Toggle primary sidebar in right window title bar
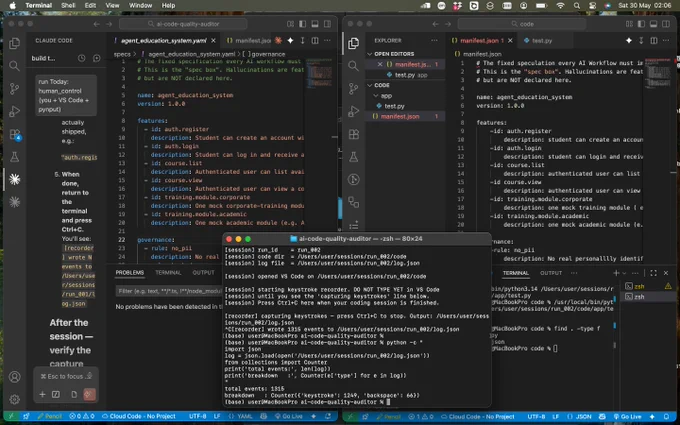This screenshot has height=425, width=680. pos(641,24)
